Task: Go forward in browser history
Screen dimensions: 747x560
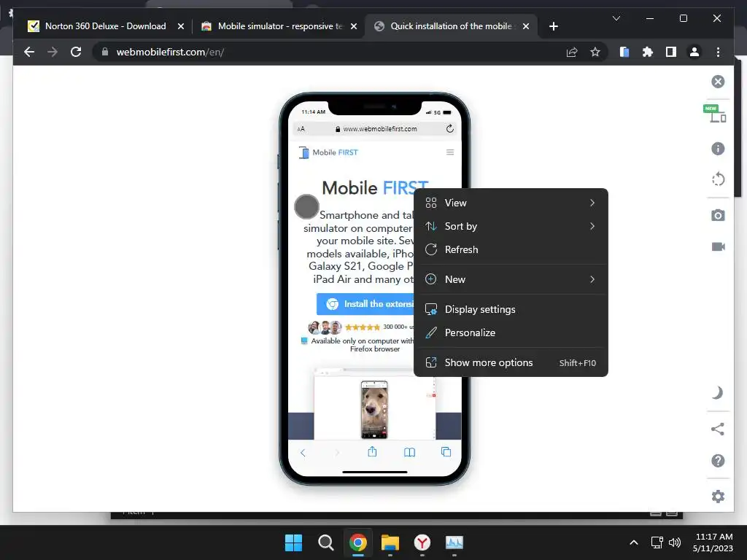Action: point(53,52)
